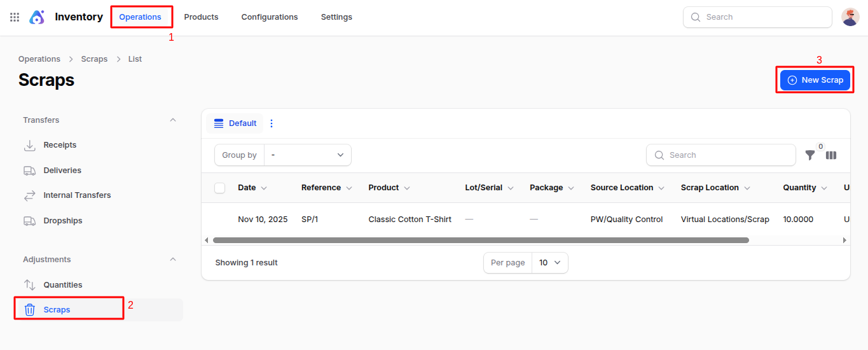The image size is (868, 350).
Task: Change the Per page dropdown value
Action: pos(549,263)
